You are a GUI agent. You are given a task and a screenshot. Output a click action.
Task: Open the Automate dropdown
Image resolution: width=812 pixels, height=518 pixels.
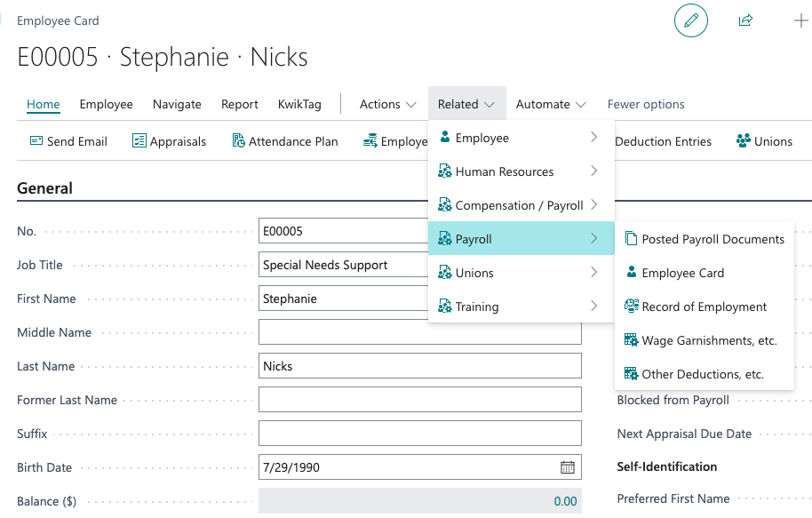(x=551, y=104)
